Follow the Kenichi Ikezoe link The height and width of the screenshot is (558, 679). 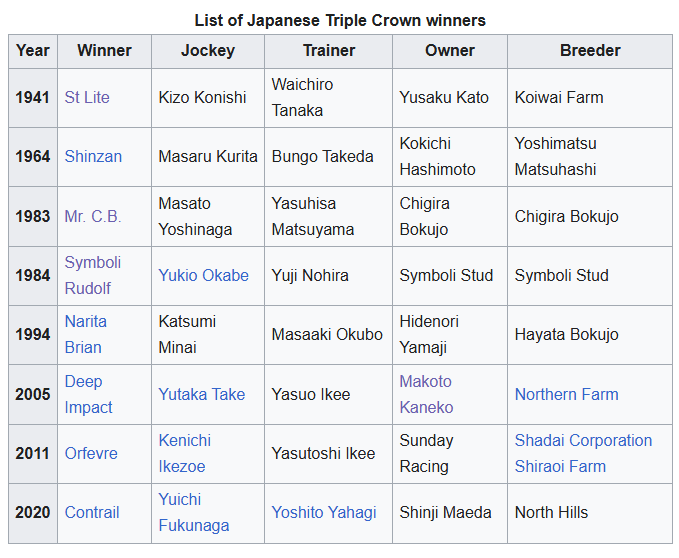click(184, 454)
